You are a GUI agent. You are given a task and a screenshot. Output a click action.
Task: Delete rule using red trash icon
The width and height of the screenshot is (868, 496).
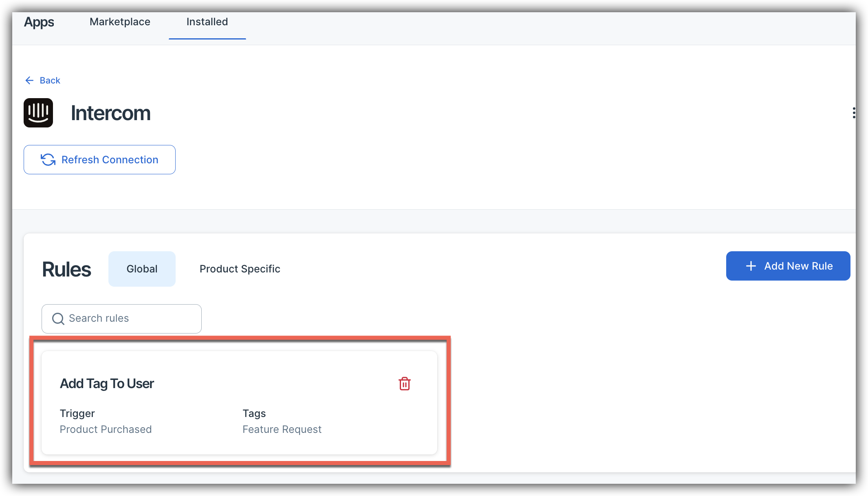click(404, 384)
